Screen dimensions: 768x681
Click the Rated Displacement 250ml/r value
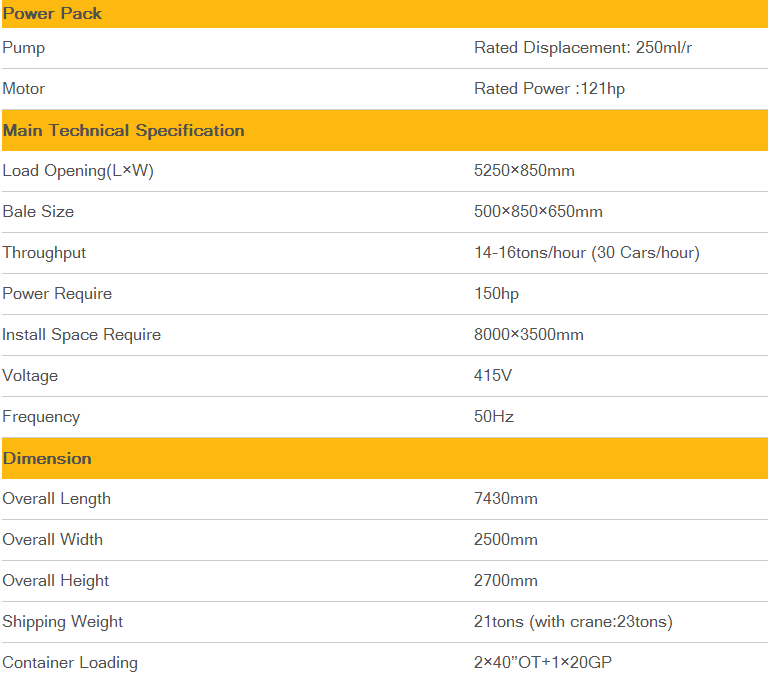pos(583,48)
